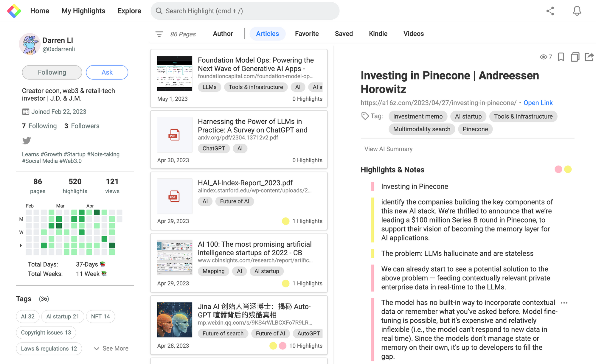The height and width of the screenshot is (364, 596).
Task: Open the share icon in top bar
Action: pos(550,11)
